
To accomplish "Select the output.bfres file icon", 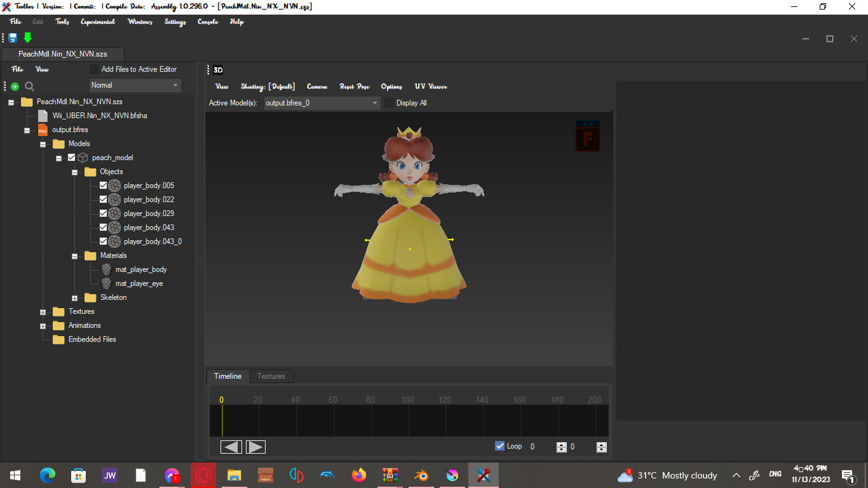I will click(x=42, y=130).
